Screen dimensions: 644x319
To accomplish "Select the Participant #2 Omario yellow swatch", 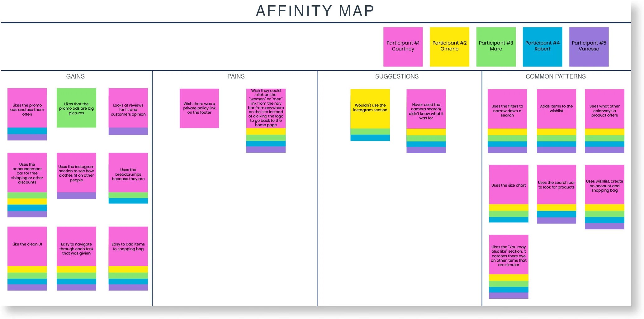I will 449,46.
